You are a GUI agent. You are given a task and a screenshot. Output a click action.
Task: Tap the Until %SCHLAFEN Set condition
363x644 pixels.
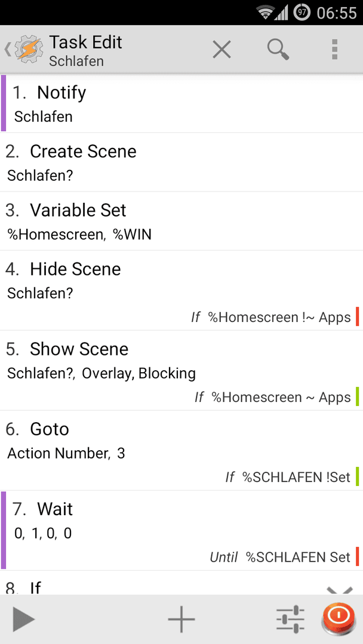click(x=280, y=557)
